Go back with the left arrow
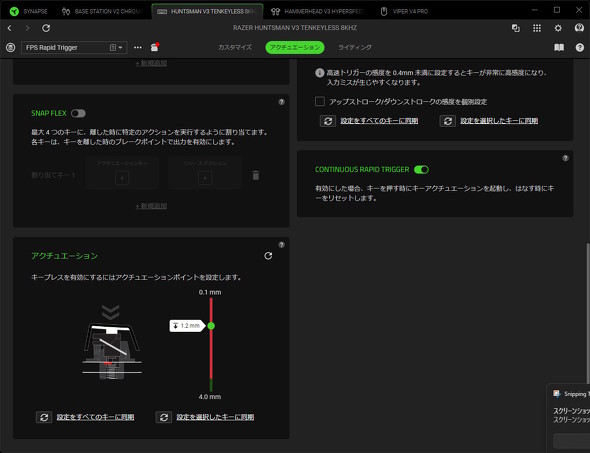 pyautogui.click(x=10, y=28)
